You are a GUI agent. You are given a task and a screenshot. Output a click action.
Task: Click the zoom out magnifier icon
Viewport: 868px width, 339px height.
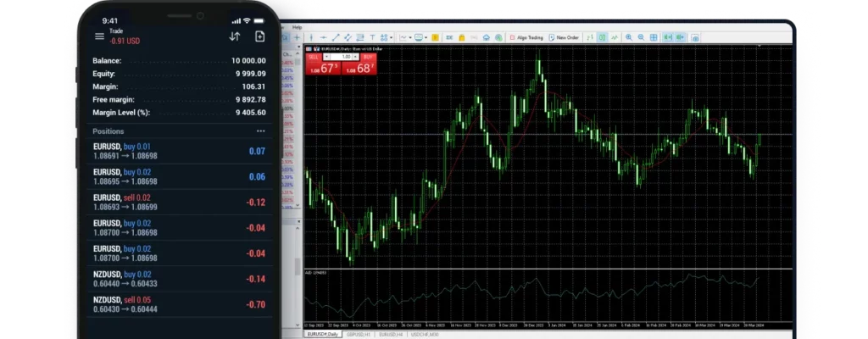coord(641,37)
